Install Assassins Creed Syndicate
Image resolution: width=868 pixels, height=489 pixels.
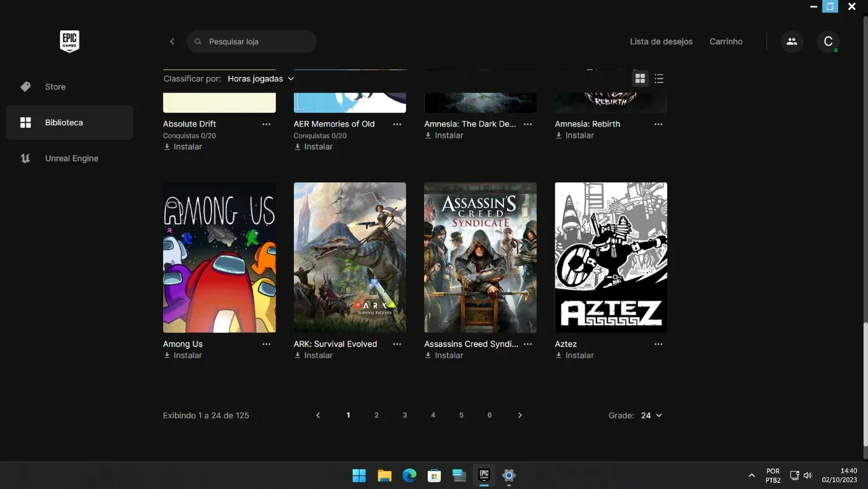(444, 356)
